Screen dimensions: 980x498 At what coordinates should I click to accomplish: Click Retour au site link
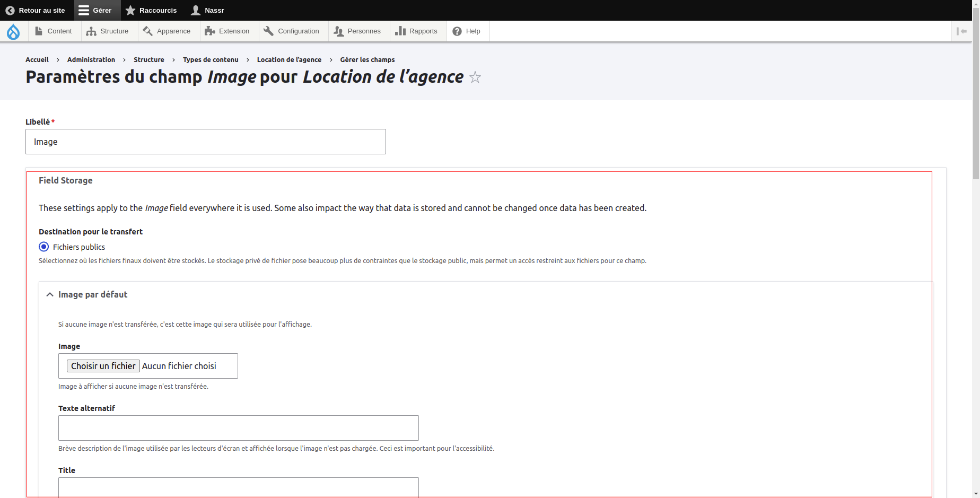pos(36,10)
